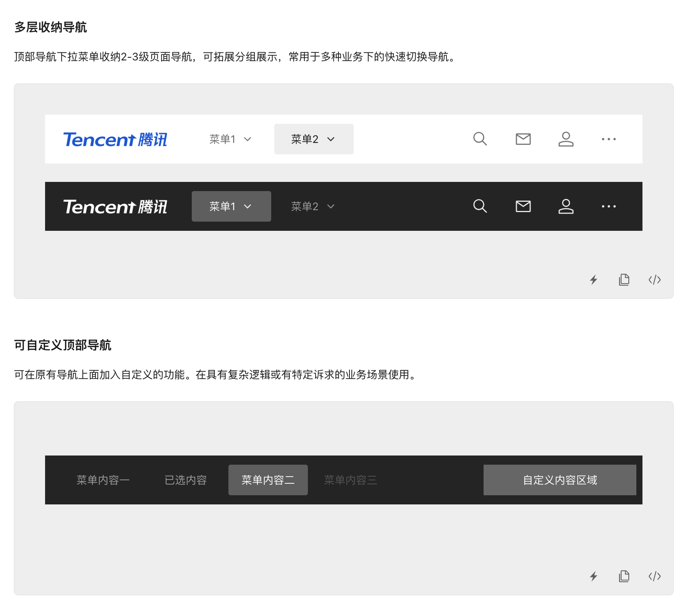
Task: Click the lightning run icon of the first demo
Action: (x=593, y=280)
